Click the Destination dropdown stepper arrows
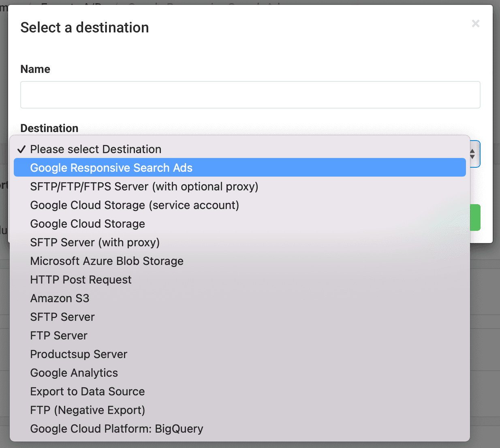Screen dimensions: 500x448 tap(473, 154)
